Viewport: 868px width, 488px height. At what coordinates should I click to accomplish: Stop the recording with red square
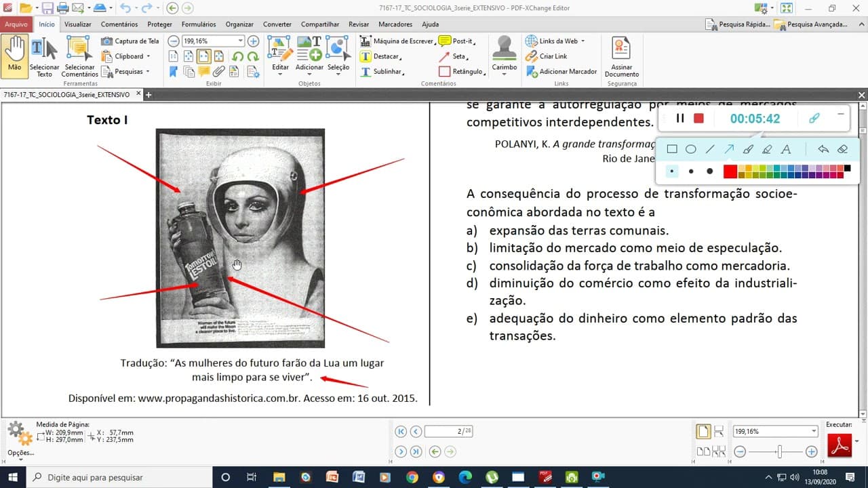pos(698,118)
